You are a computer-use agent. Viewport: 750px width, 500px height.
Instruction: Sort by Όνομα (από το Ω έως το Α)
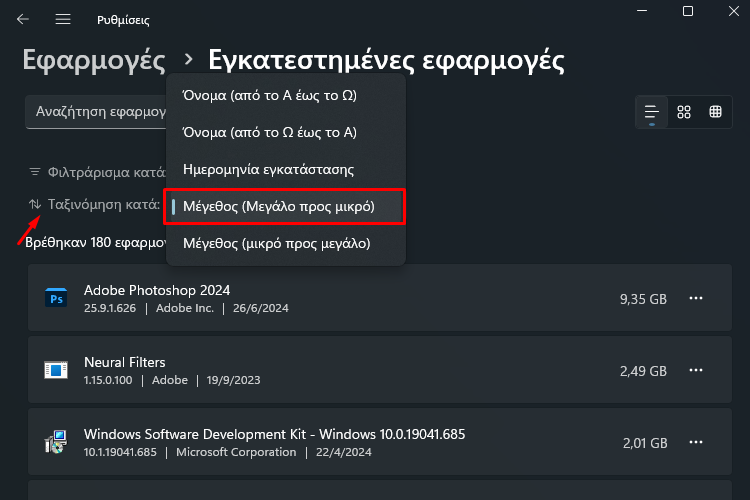click(286, 132)
